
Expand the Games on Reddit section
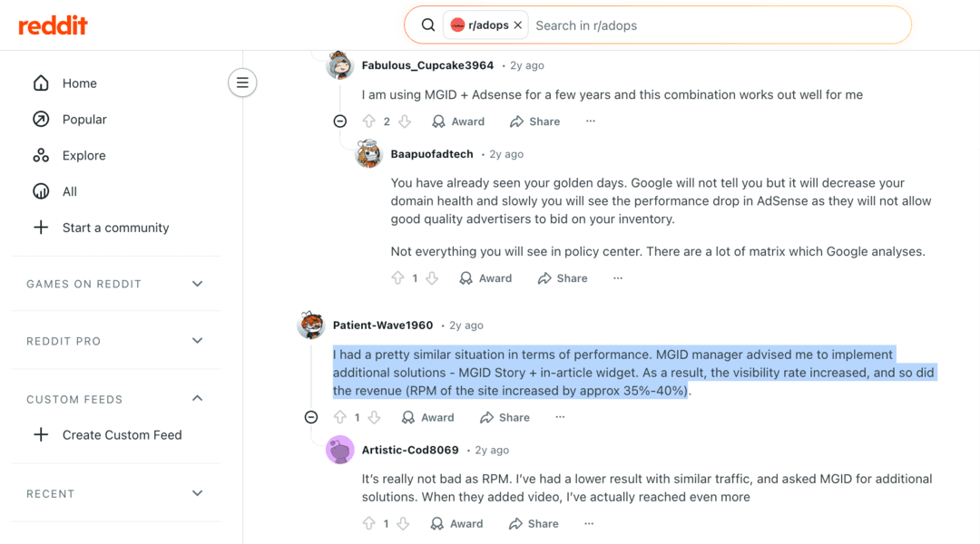[x=197, y=284]
